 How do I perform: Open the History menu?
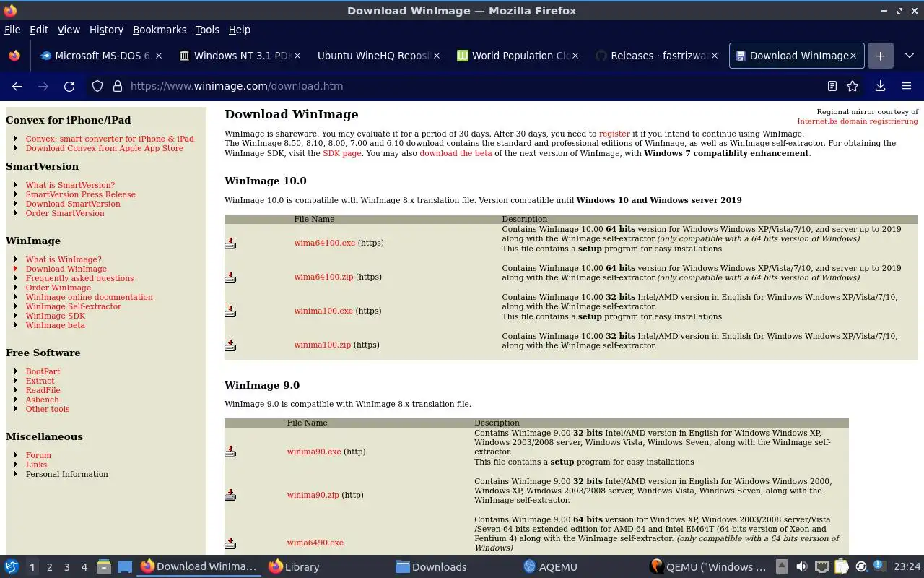pos(106,30)
